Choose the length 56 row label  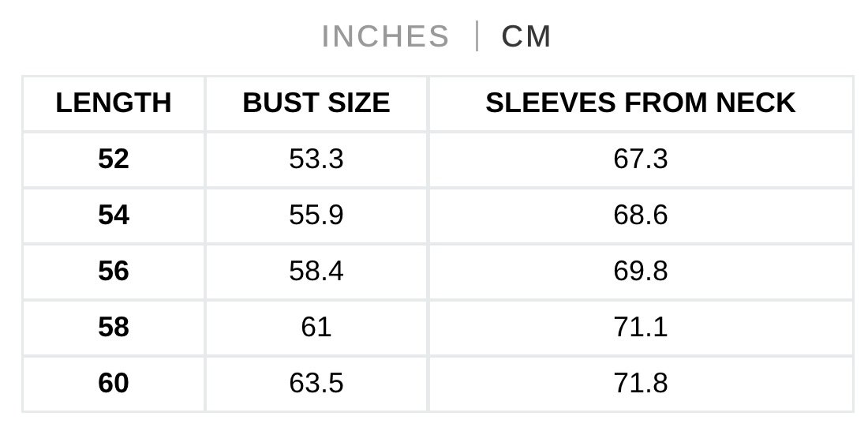point(114,272)
